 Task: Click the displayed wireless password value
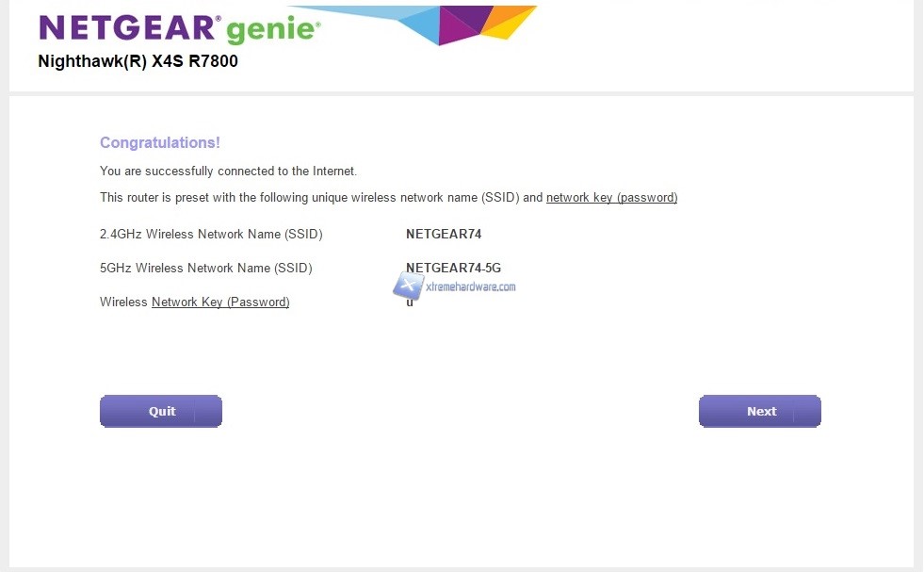click(x=410, y=302)
